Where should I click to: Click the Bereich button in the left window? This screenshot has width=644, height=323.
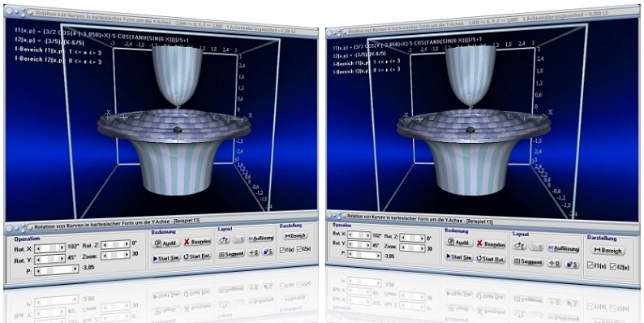296,236
